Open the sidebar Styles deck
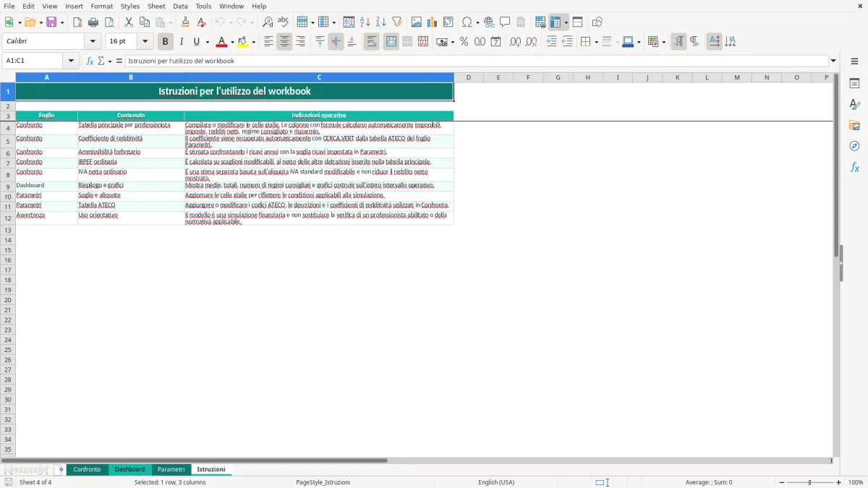 [x=854, y=105]
